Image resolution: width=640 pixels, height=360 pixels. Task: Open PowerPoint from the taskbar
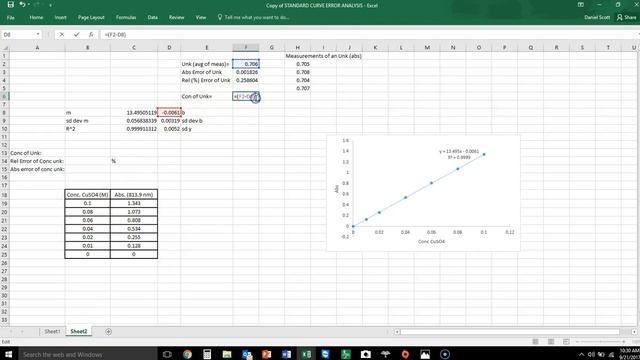[267, 354]
